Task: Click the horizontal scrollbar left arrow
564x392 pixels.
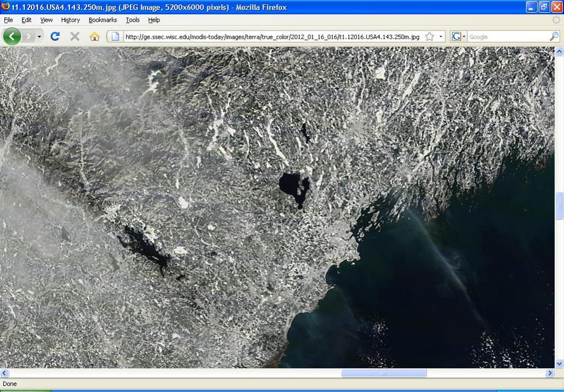Action: pos(4,373)
